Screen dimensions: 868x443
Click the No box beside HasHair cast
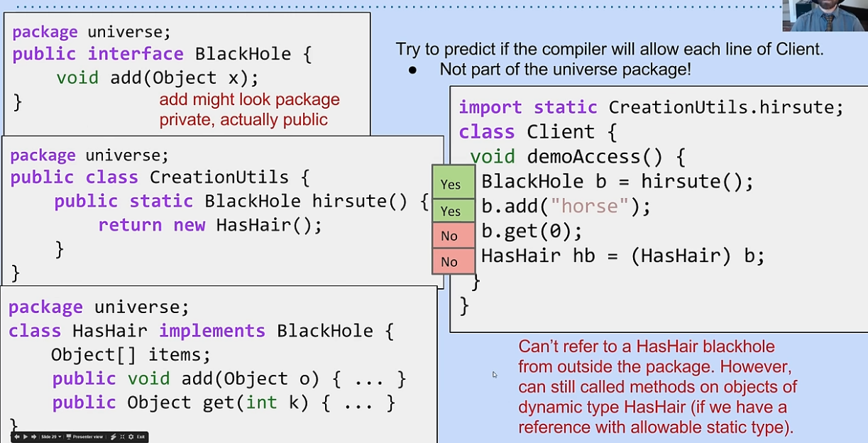(454, 262)
